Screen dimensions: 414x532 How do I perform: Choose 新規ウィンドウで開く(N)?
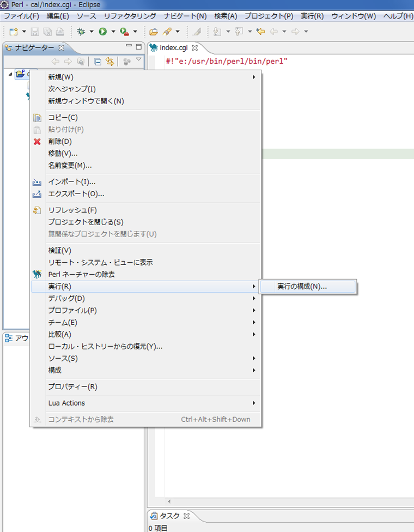coord(146,101)
